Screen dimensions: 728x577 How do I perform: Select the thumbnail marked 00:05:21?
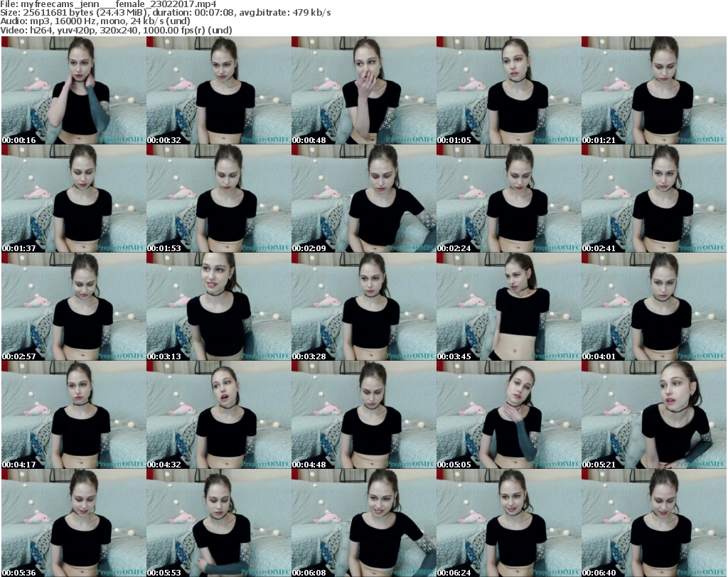[654, 415]
